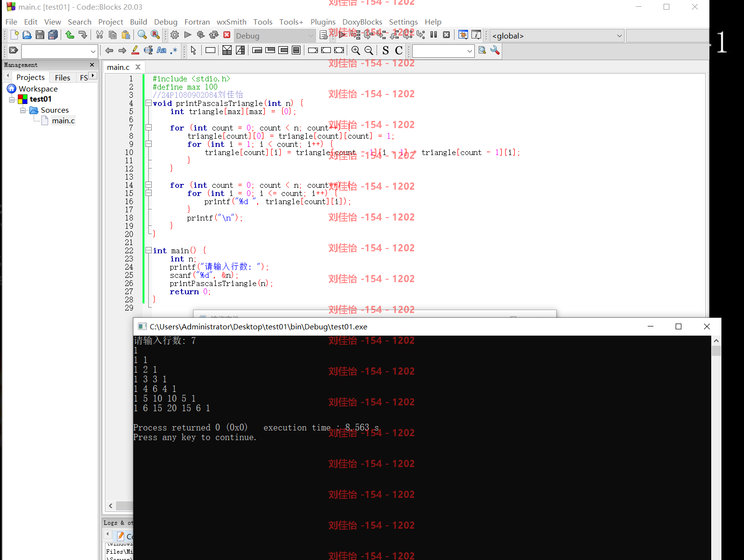Clear the incremental search field

(13, 50)
